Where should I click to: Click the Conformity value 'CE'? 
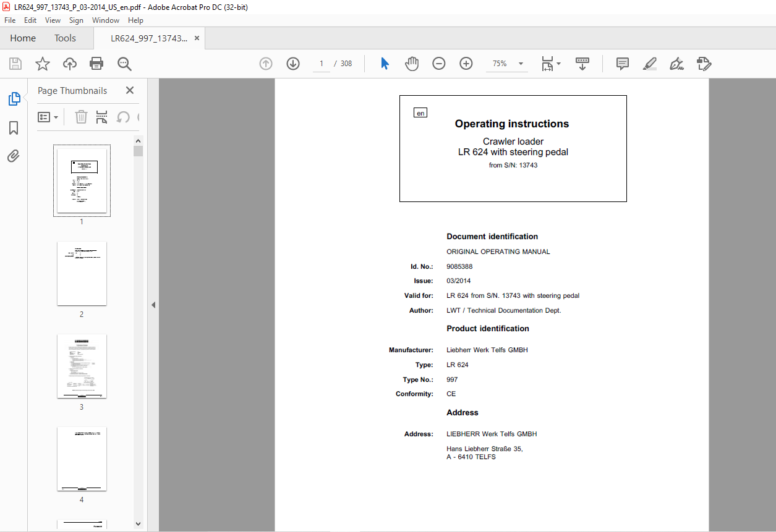point(451,394)
